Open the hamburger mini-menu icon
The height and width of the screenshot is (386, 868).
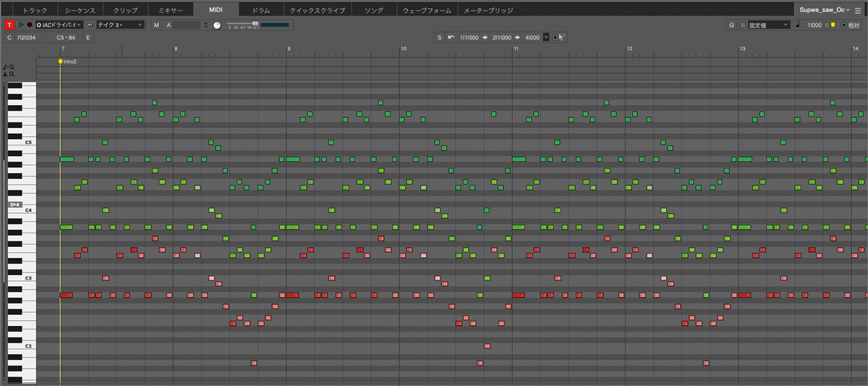click(x=857, y=10)
